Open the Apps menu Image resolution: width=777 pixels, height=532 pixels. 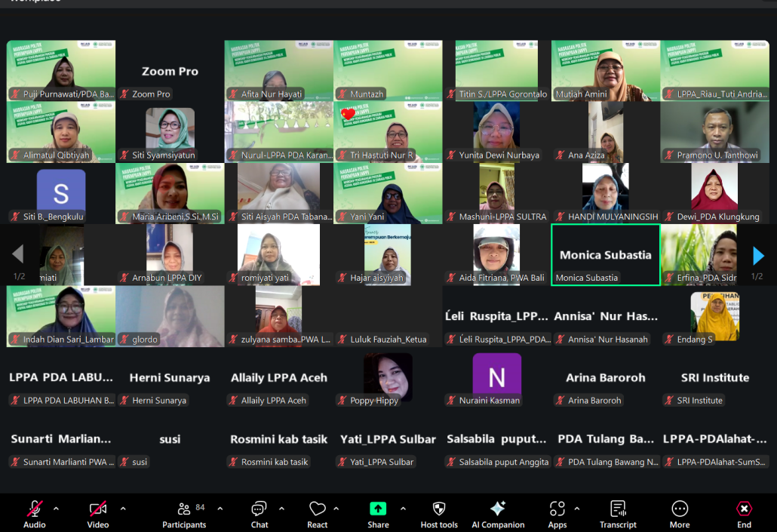coord(557,514)
